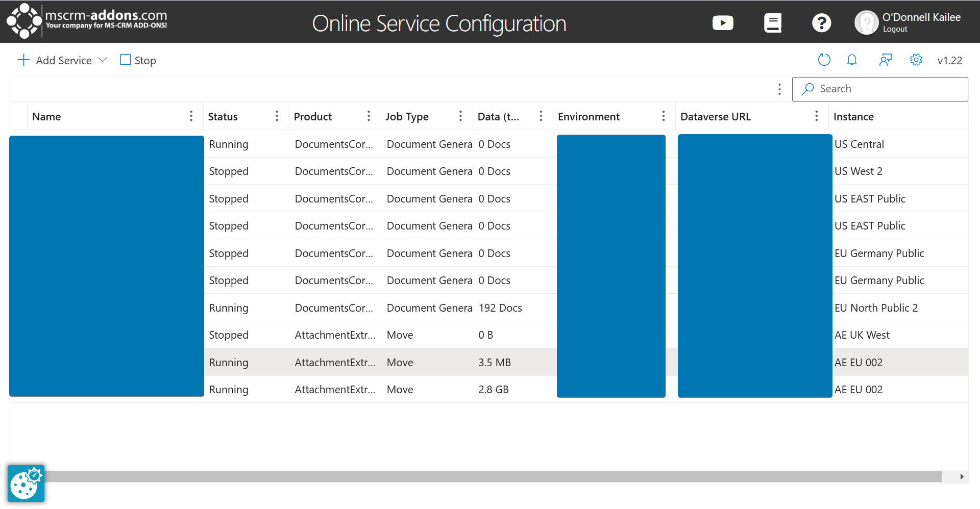Screen dimensions: 980x509
Task: Log out of the account
Action: pos(895,29)
